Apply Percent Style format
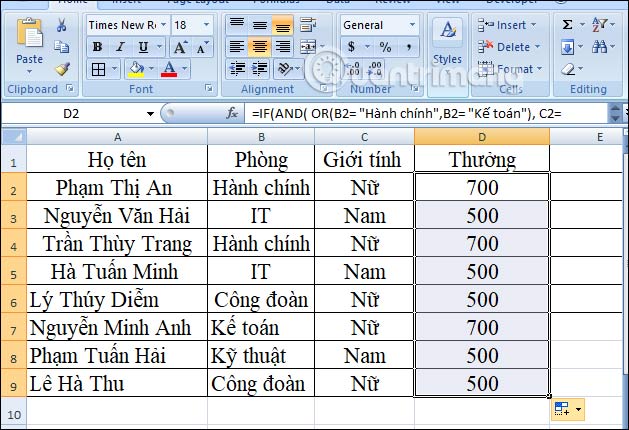 tap(385, 47)
